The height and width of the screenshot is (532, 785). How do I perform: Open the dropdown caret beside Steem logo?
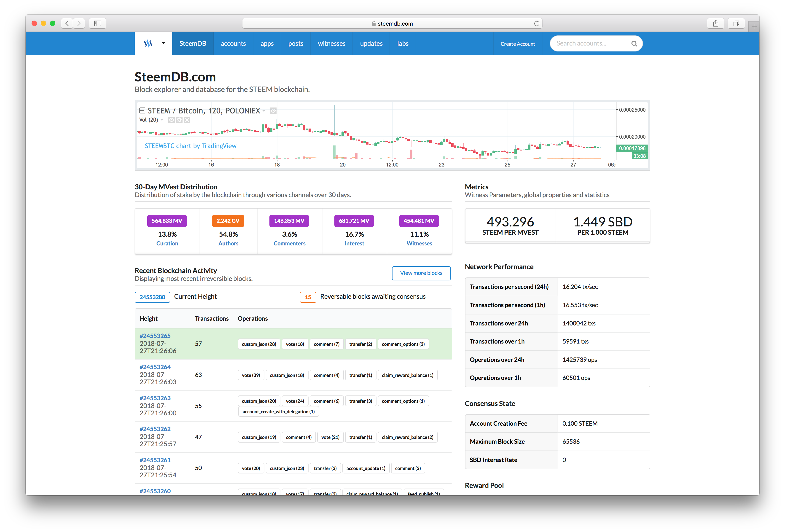163,43
